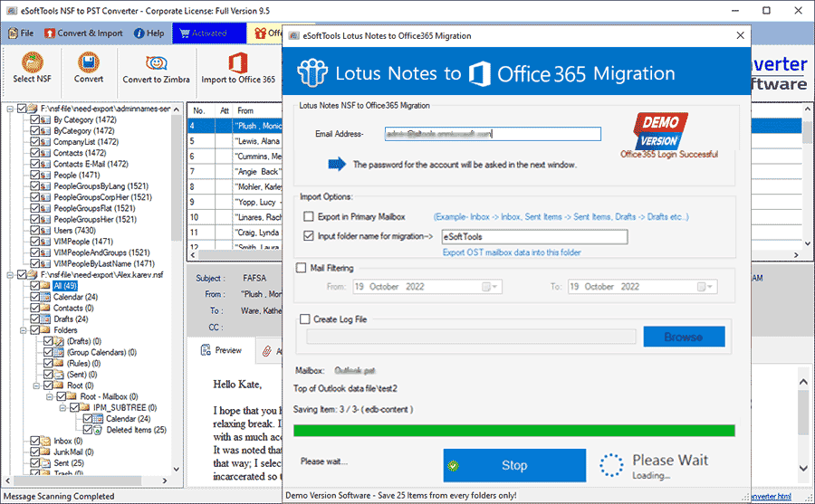Click the calendar icon in To date field
815x504 pixels.
coord(701,287)
